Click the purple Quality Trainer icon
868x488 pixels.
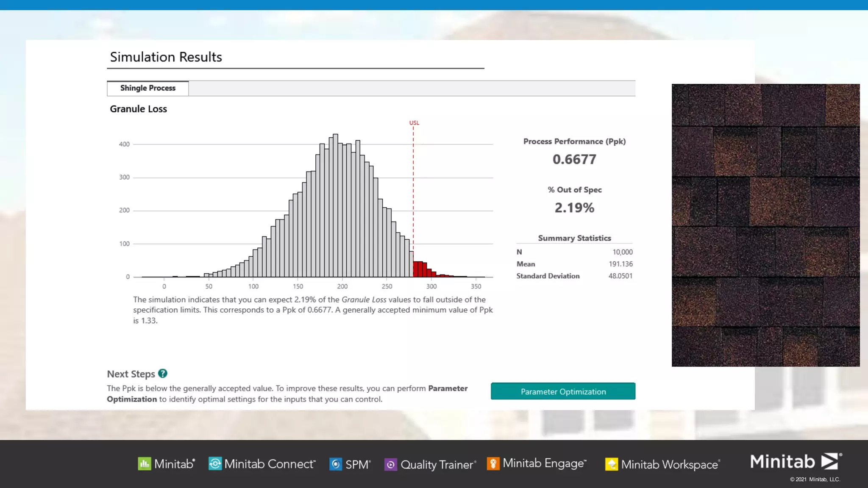390,465
